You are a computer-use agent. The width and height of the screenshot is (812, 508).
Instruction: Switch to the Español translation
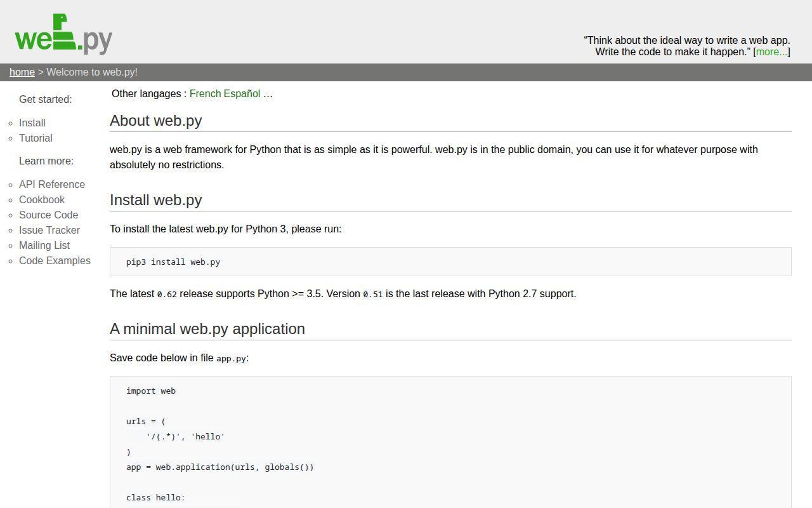(242, 94)
